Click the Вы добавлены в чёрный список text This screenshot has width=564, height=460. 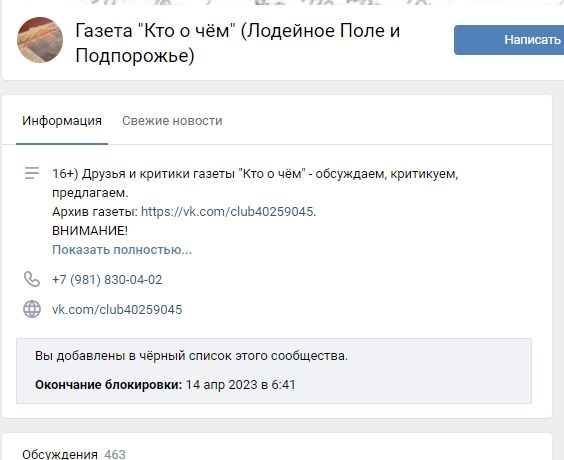pos(191,356)
